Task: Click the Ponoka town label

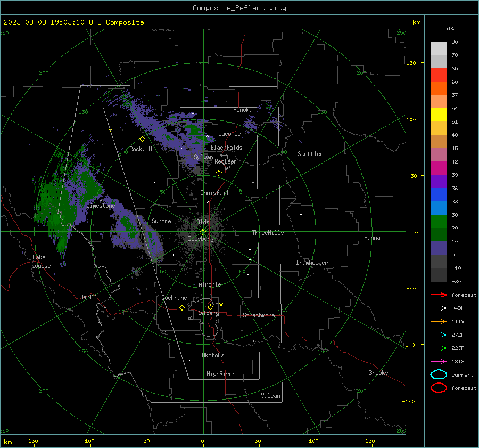Action: [243, 110]
